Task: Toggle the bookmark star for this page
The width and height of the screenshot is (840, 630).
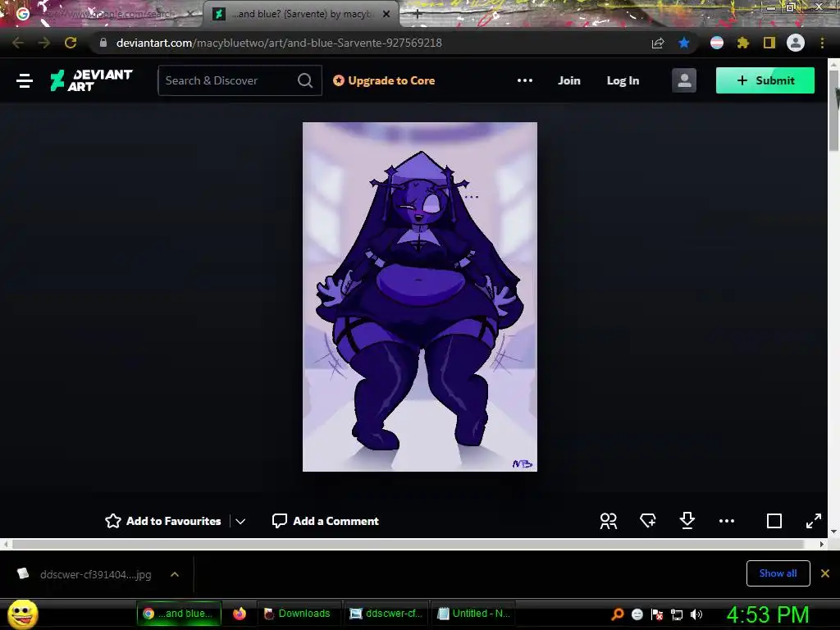Action: (x=683, y=43)
